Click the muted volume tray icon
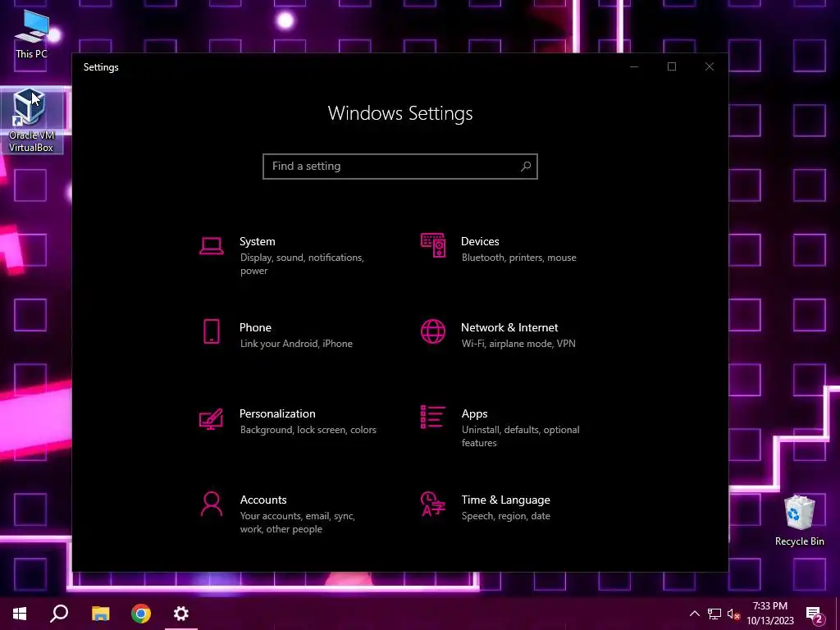Image resolution: width=840 pixels, height=630 pixels. click(x=734, y=614)
